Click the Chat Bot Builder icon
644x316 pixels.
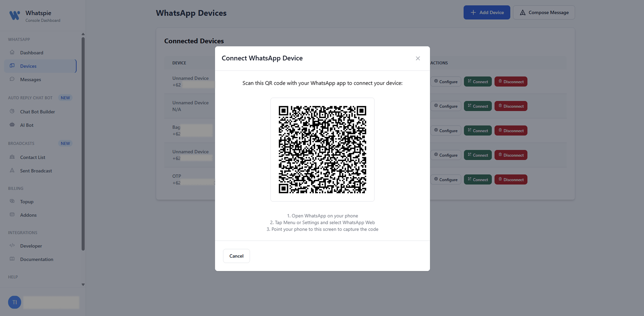12,111
